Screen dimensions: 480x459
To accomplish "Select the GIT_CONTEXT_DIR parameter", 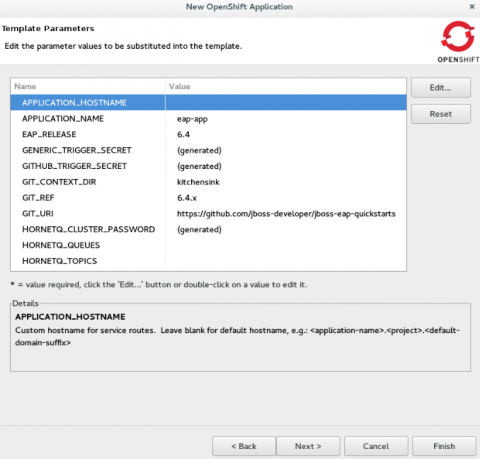I will pos(208,182).
